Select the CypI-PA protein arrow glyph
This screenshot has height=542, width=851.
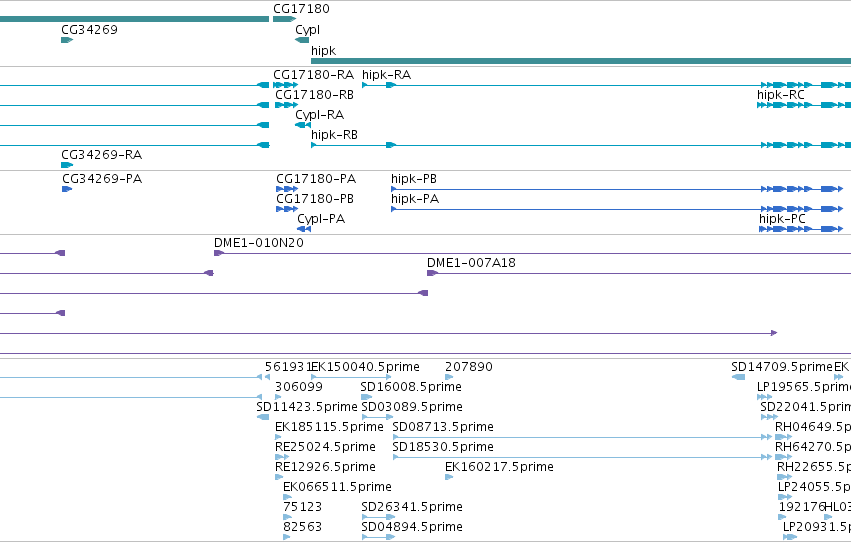[x=304, y=229]
